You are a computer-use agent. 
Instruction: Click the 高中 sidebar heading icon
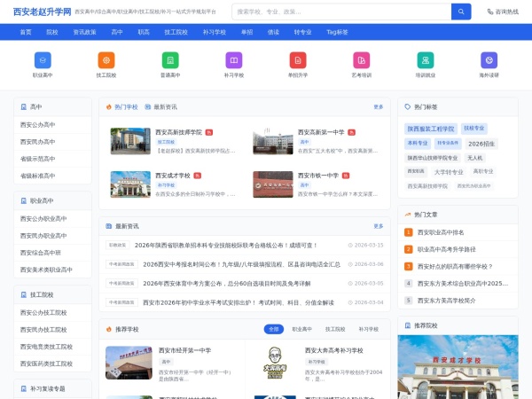(x=23, y=107)
